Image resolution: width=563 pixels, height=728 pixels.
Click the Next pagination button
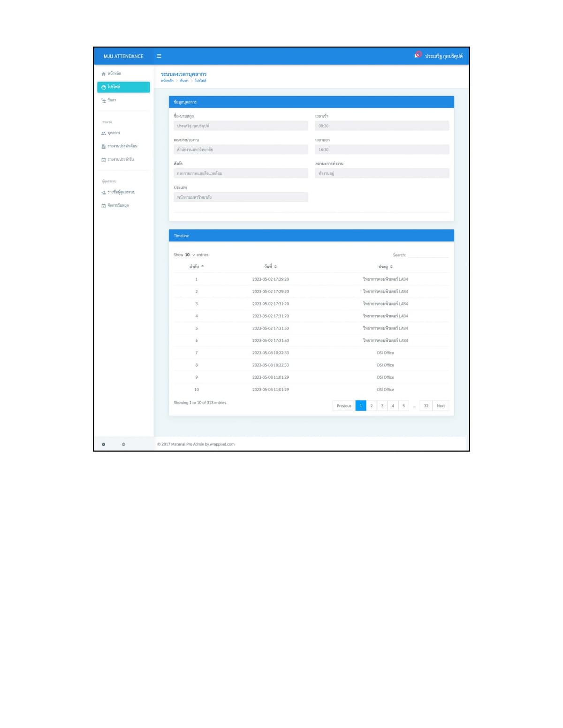pyautogui.click(x=441, y=406)
